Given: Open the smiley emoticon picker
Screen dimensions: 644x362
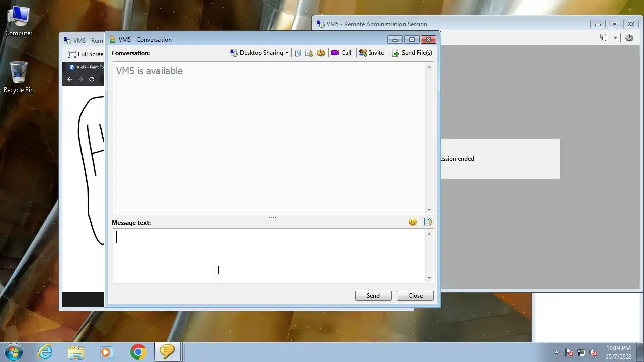Looking at the screenshot, I should 413,222.
